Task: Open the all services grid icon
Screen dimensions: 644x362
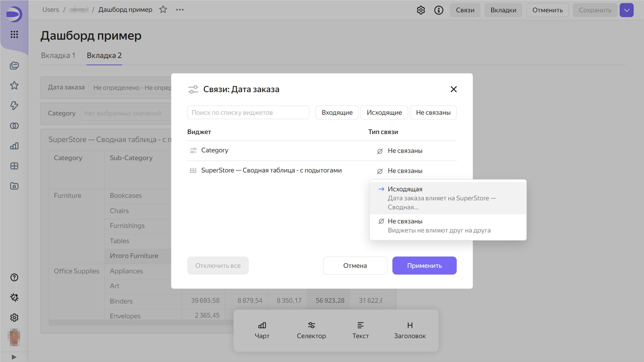Action: click(14, 34)
